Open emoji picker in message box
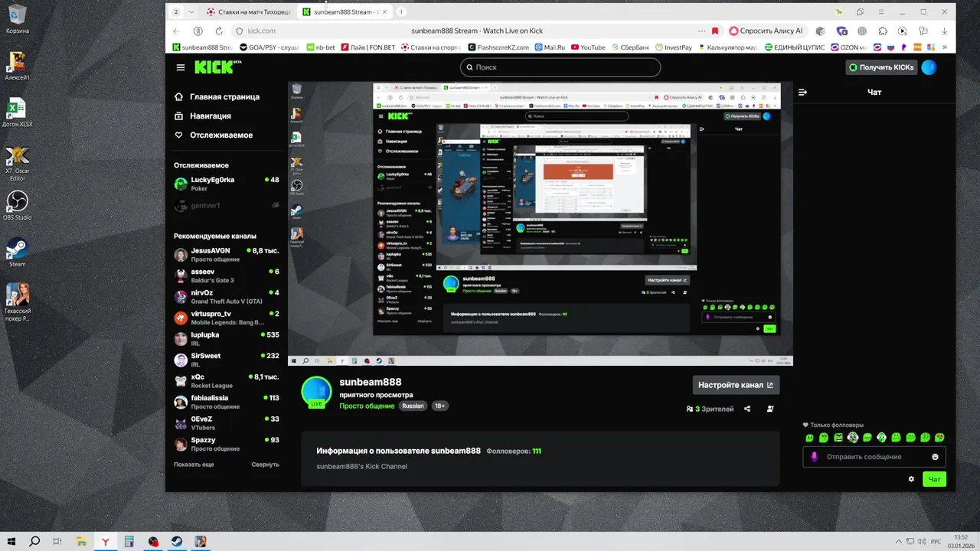This screenshot has height=551, width=980. click(x=935, y=457)
